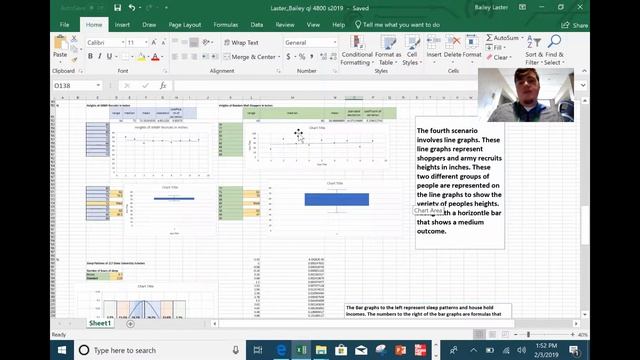Viewport: 640px width, 360px height.
Task: Increase font size with larger A
Action: (x=154, y=42)
